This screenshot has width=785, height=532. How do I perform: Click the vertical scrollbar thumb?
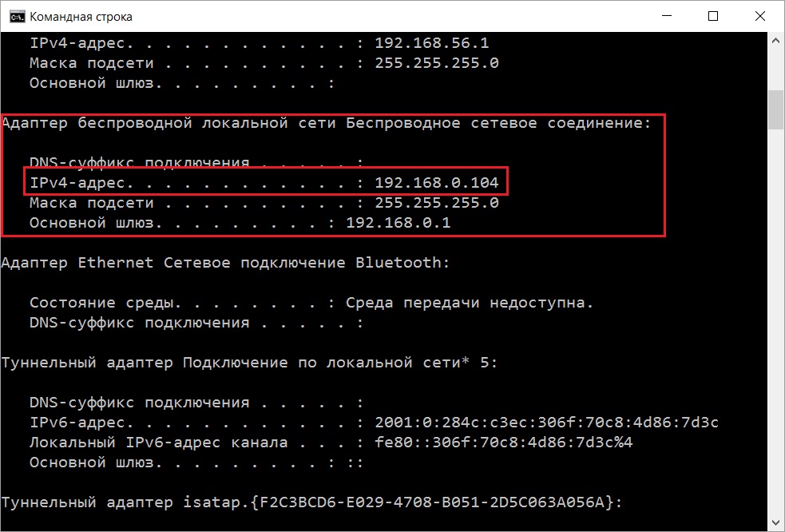pos(776,109)
